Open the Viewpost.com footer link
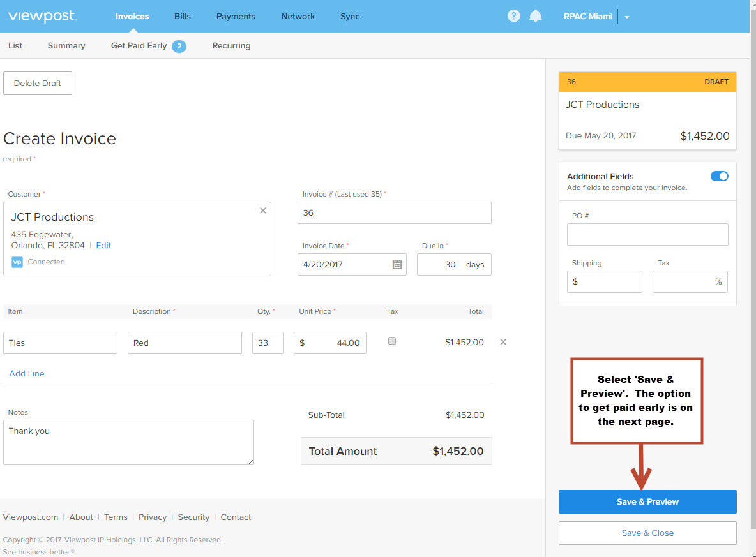Screen dimensions: 756x557 [31, 517]
